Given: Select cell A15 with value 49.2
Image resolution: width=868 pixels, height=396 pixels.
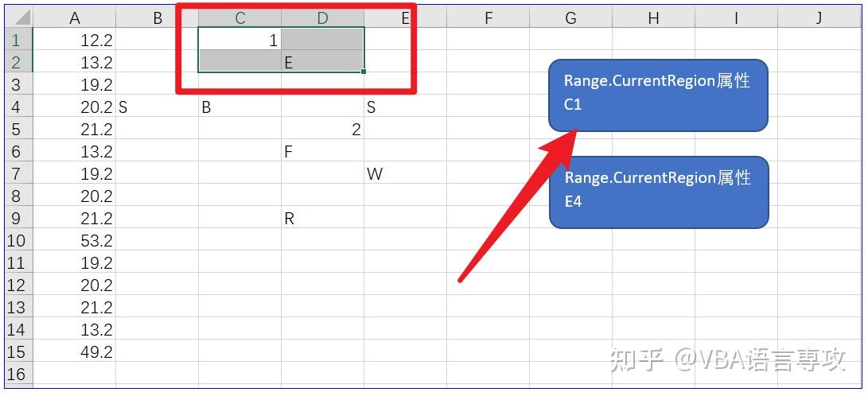Looking at the screenshot, I should tap(76, 351).
